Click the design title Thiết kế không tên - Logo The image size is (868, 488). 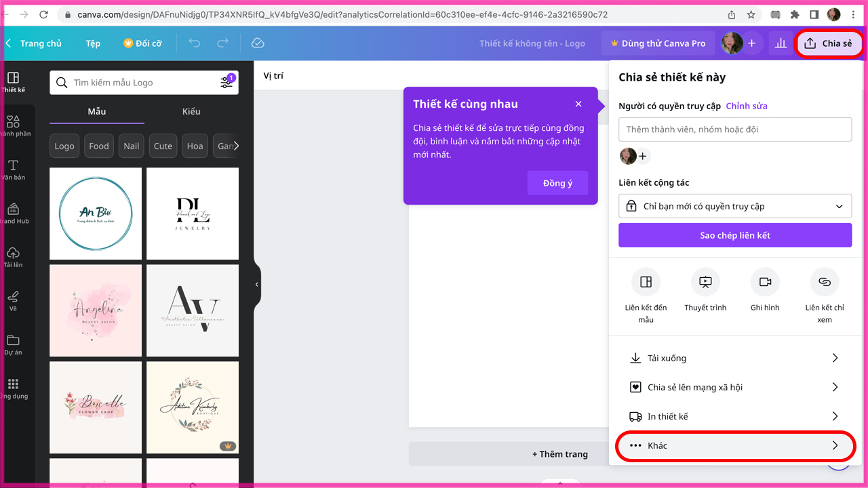[x=532, y=43]
